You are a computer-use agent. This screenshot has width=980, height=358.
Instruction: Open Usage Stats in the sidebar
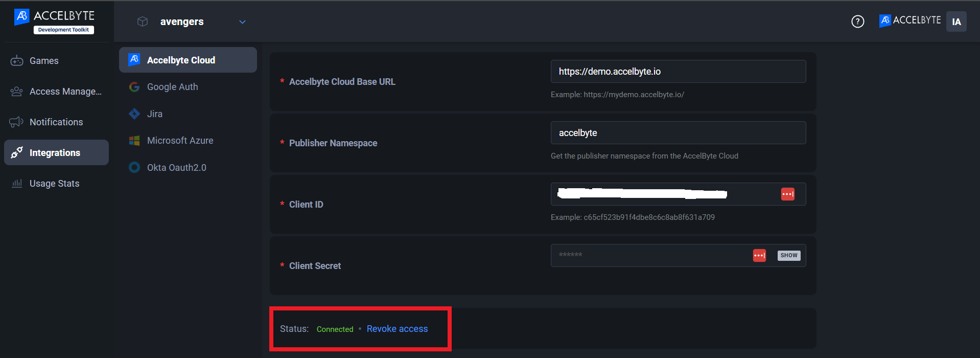(56, 184)
